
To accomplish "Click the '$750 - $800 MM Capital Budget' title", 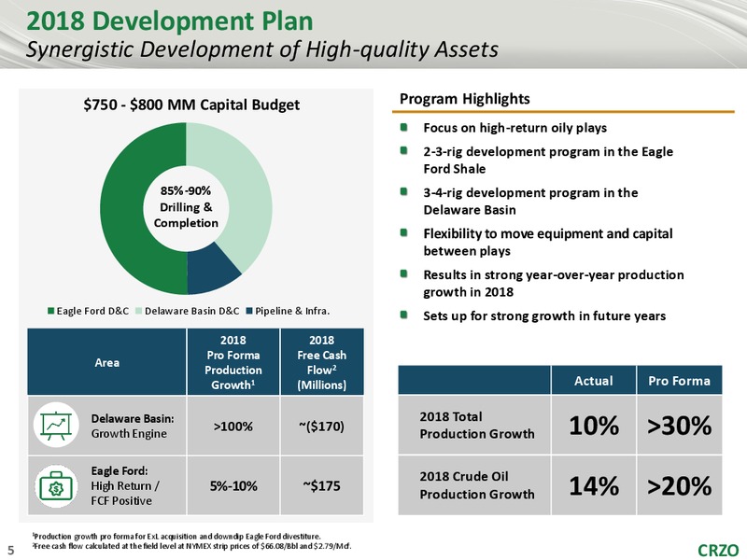I will 191,105.
